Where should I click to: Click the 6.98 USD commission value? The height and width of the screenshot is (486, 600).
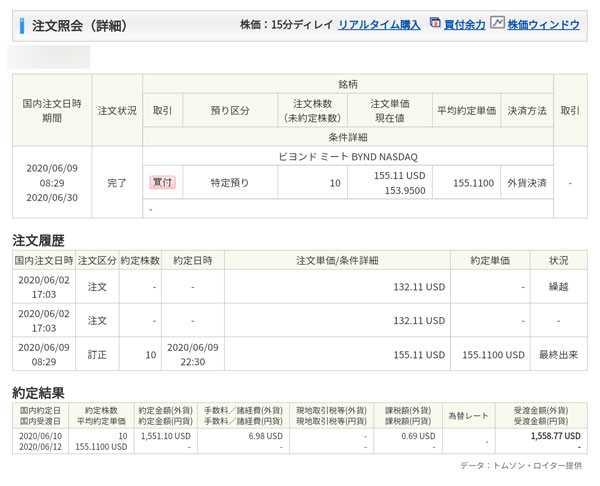point(262,437)
